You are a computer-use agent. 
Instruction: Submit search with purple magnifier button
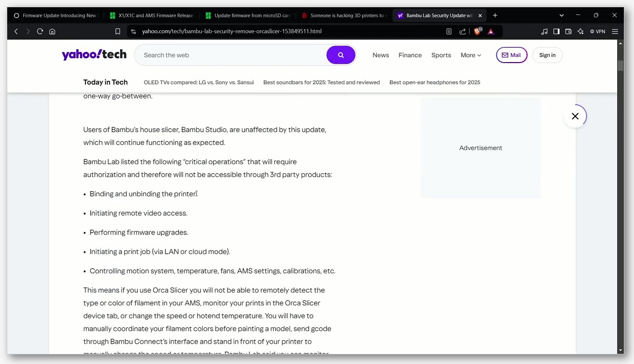341,55
